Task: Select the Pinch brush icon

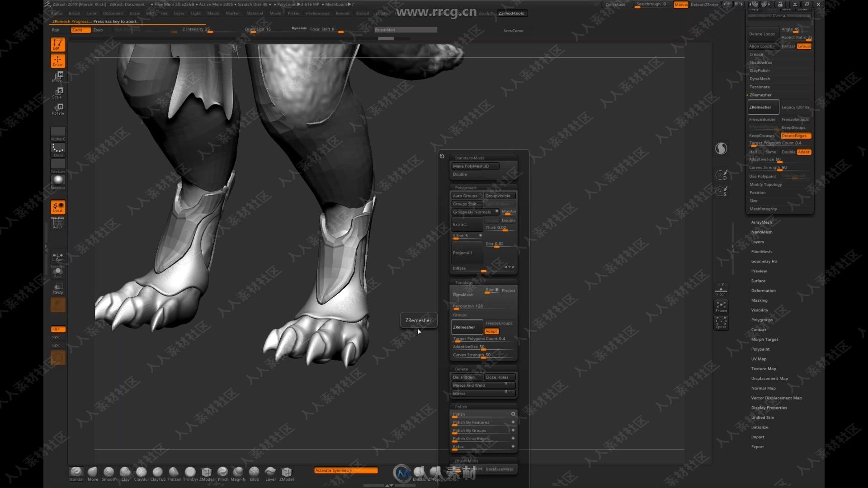Action: coord(223,474)
